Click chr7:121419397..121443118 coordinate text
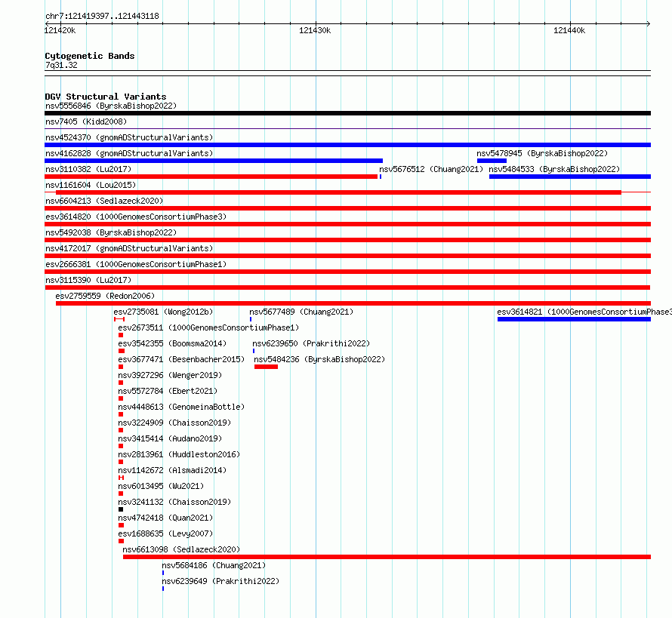 [102, 17]
